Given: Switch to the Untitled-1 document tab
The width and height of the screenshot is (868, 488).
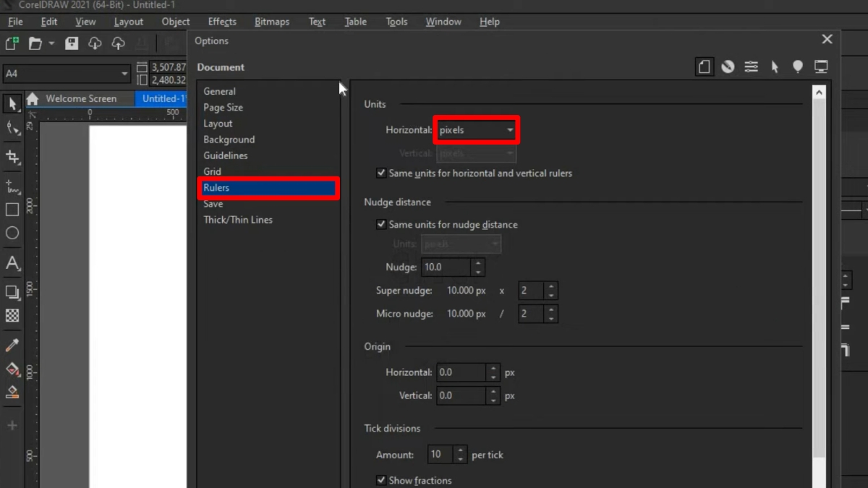Looking at the screenshot, I should (x=162, y=99).
